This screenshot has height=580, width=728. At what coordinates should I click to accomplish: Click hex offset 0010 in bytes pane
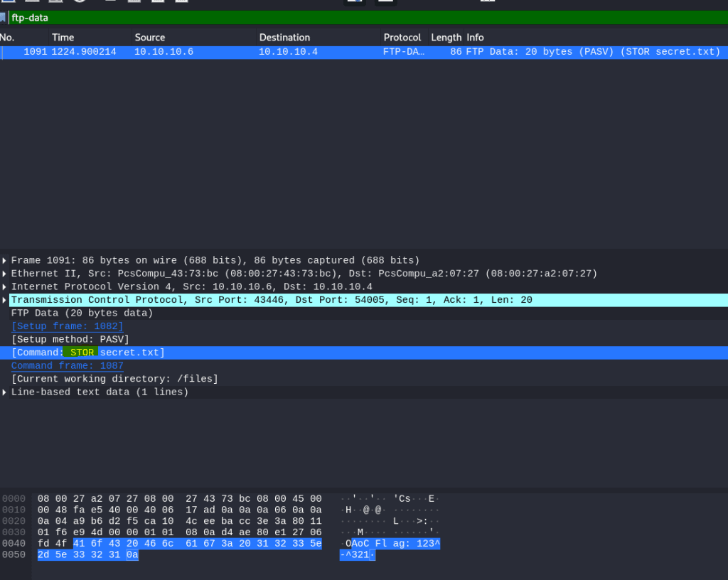coord(14,510)
